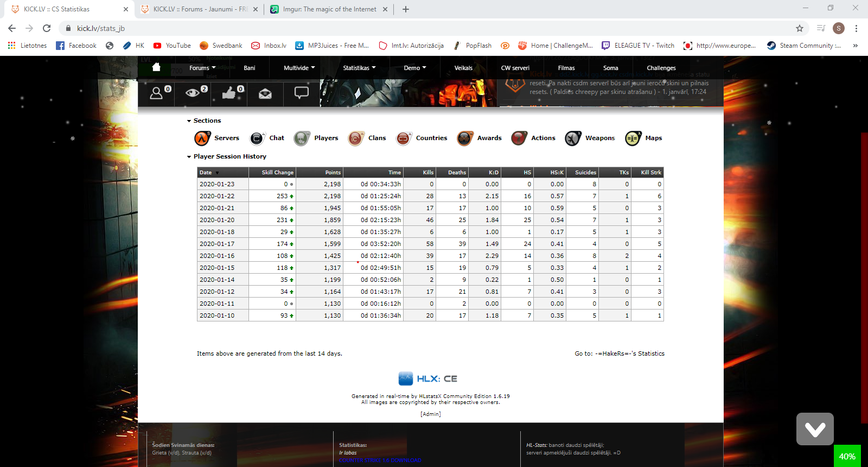Expand the Forums dropdown menu
The width and height of the screenshot is (868, 467).
(x=202, y=68)
